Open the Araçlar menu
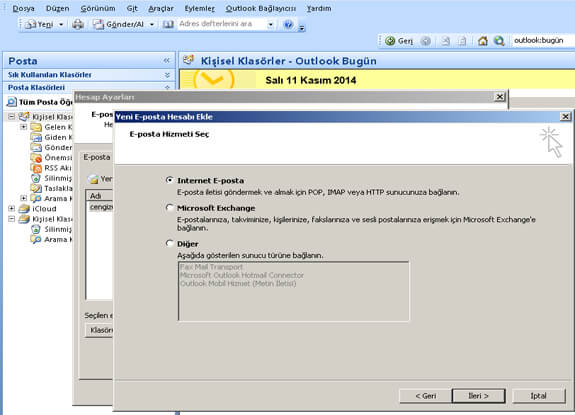The image size is (575, 415). [x=161, y=8]
